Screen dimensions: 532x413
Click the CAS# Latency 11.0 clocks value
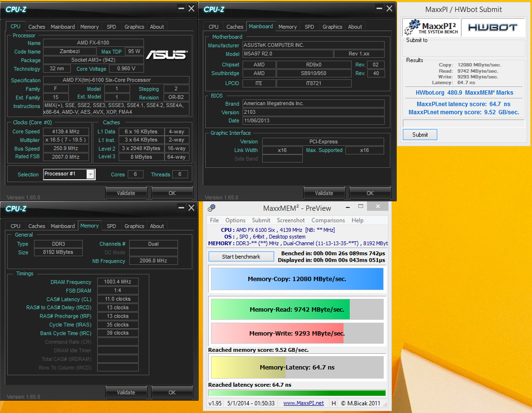[x=118, y=299]
